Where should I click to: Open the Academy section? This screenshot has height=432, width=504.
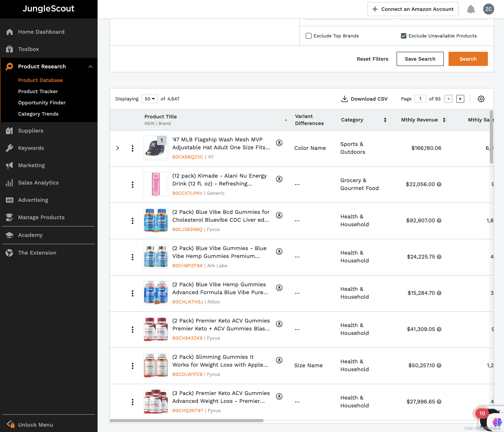[30, 235]
